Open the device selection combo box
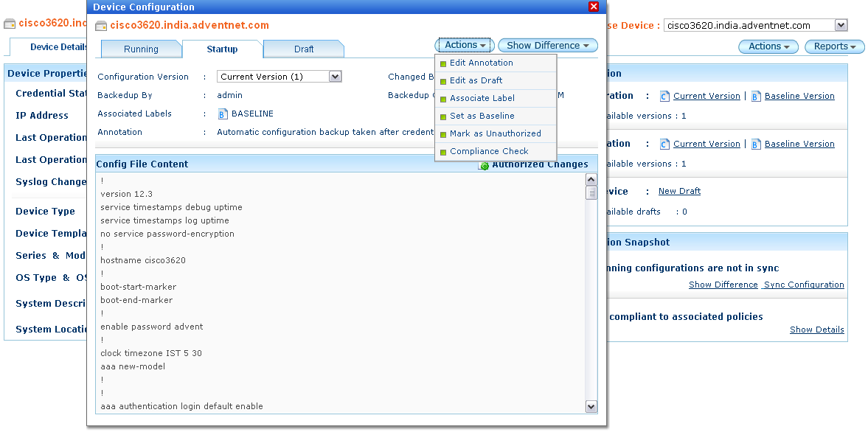The image size is (868, 432). click(x=841, y=26)
